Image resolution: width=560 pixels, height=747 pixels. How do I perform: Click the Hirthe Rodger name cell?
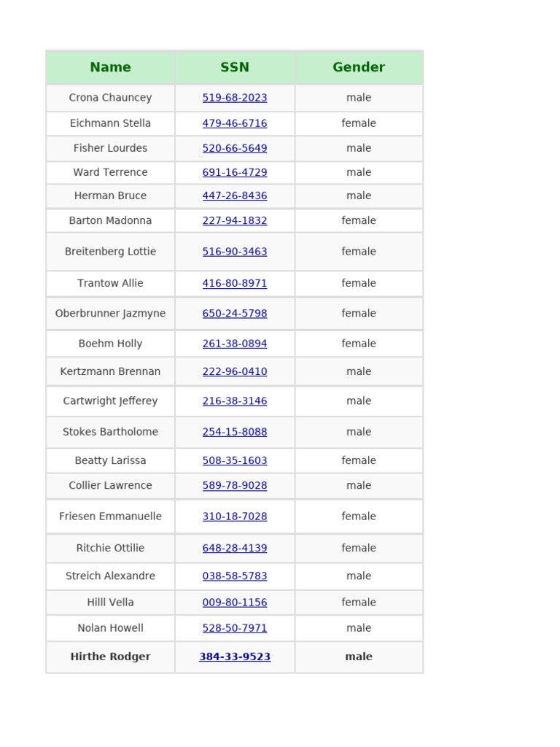coord(110,657)
